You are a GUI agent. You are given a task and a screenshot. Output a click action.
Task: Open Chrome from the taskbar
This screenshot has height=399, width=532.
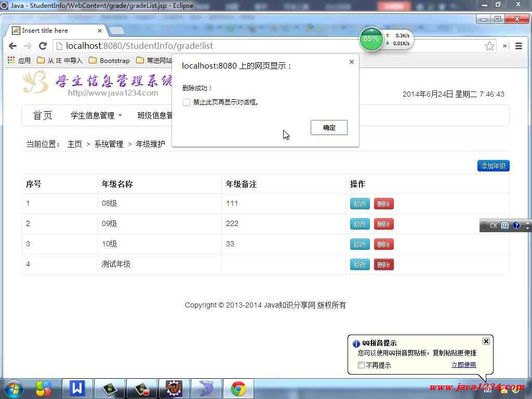tap(238, 389)
